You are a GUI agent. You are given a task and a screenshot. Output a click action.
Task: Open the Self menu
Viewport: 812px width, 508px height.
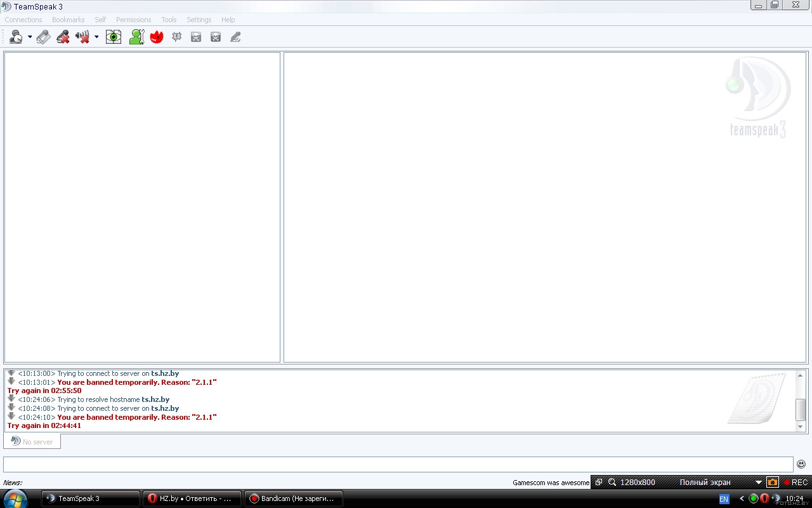click(100, 20)
